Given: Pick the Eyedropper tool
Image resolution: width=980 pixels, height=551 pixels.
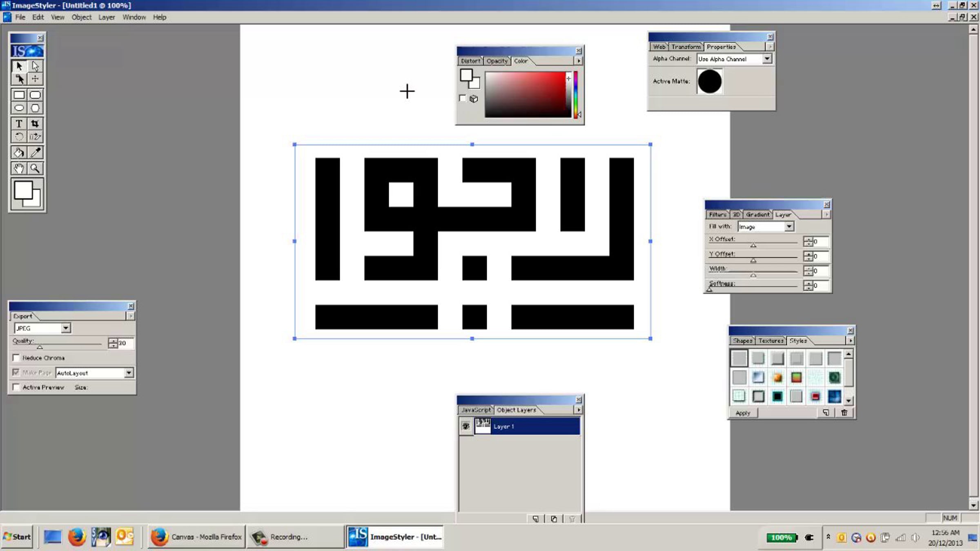Looking at the screenshot, I should click(35, 153).
